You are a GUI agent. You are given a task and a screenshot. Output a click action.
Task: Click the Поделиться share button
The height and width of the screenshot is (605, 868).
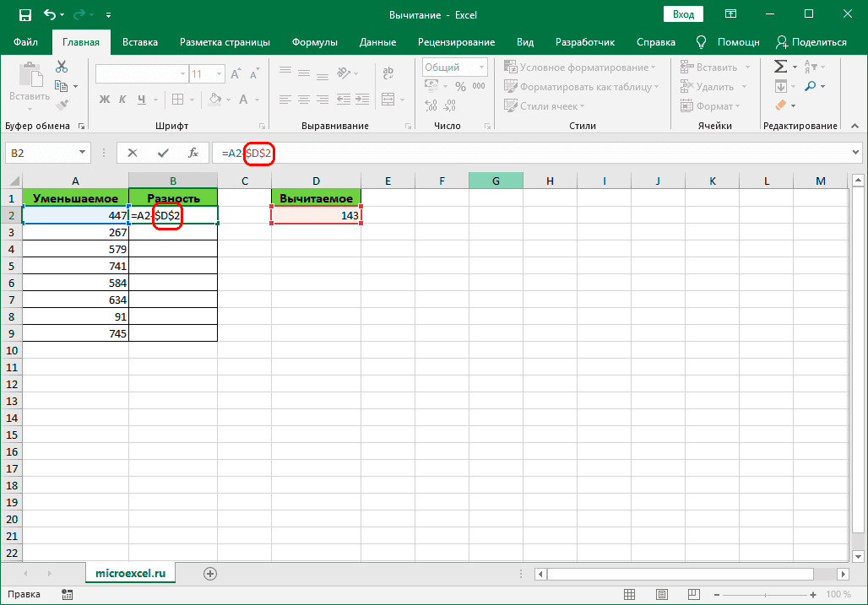(811, 41)
